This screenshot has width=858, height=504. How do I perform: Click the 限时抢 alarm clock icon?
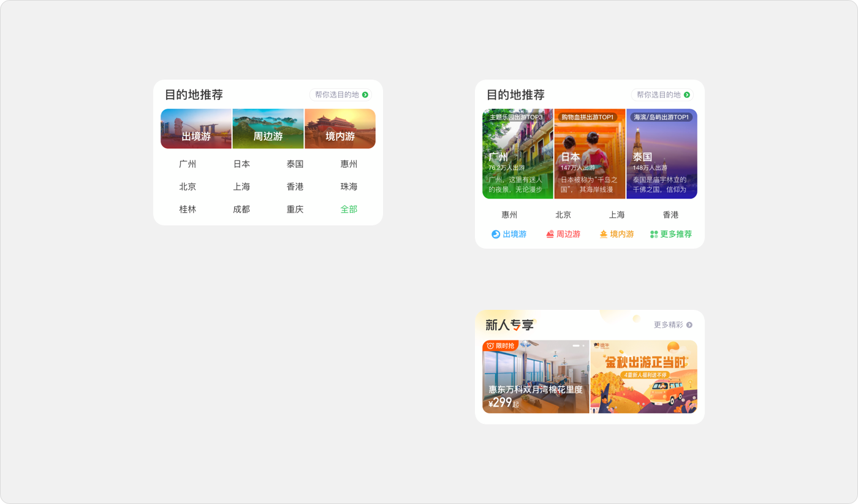point(490,346)
